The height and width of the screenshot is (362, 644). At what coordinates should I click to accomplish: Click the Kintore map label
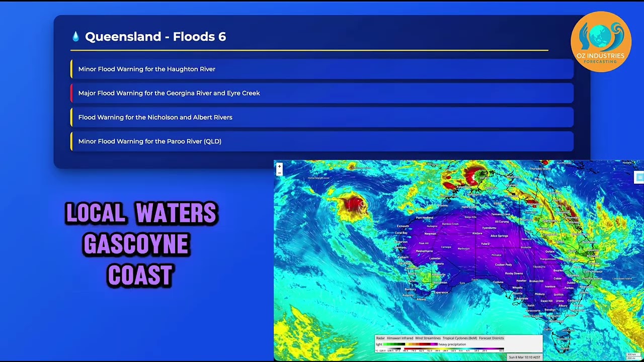tap(477, 233)
